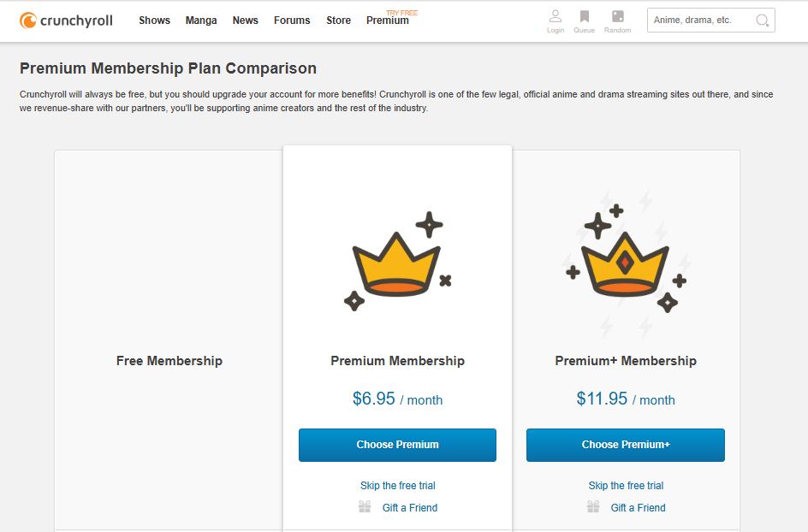This screenshot has height=532, width=808.
Task: Open Login via the person icon
Action: coord(555,17)
